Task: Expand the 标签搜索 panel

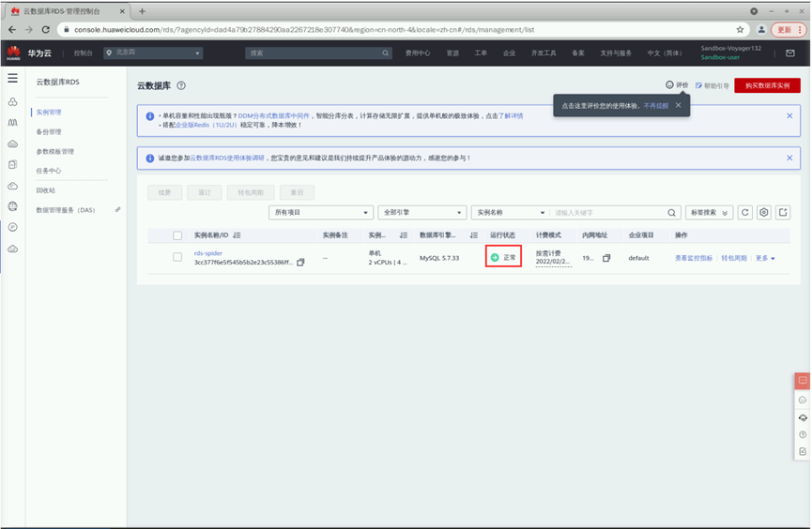Action: pyautogui.click(x=709, y=213)
